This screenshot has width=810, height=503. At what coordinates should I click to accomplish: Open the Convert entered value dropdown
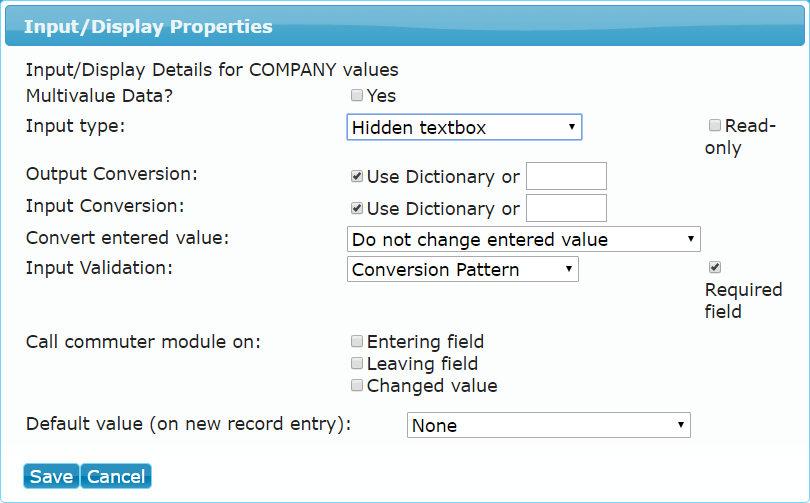point(523,239)
